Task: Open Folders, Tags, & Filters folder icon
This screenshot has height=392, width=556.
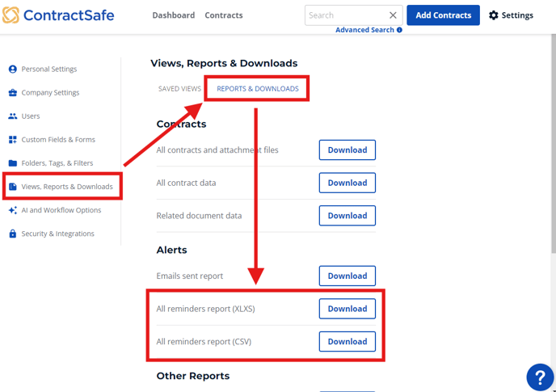Action: (13, 162)
